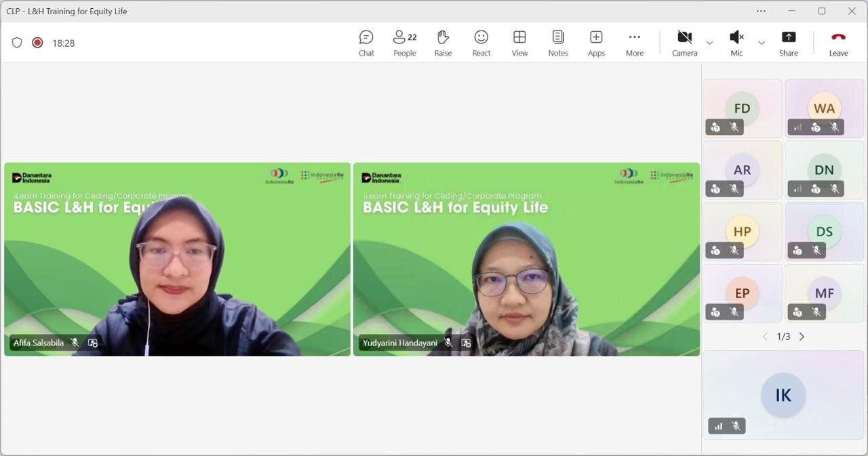This screenshot has width=868, height=456.
Task: Click signal strength icon on IK tile
Action: [x=718, y=426]
